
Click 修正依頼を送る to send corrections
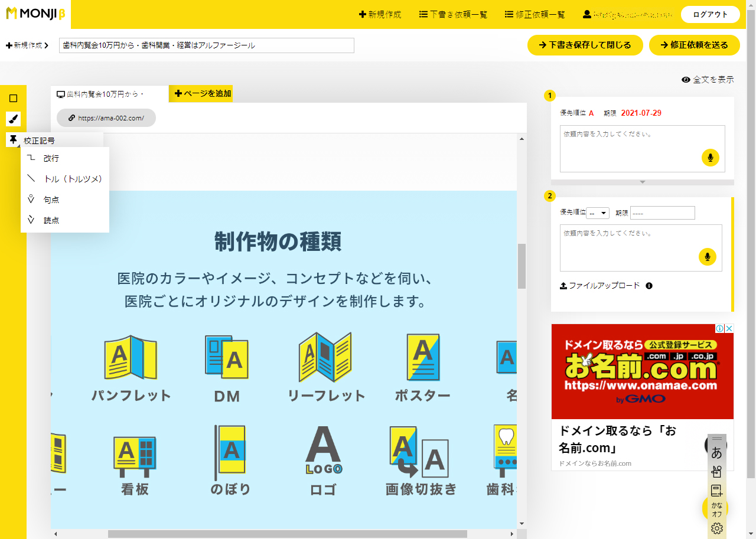(695, 44)
